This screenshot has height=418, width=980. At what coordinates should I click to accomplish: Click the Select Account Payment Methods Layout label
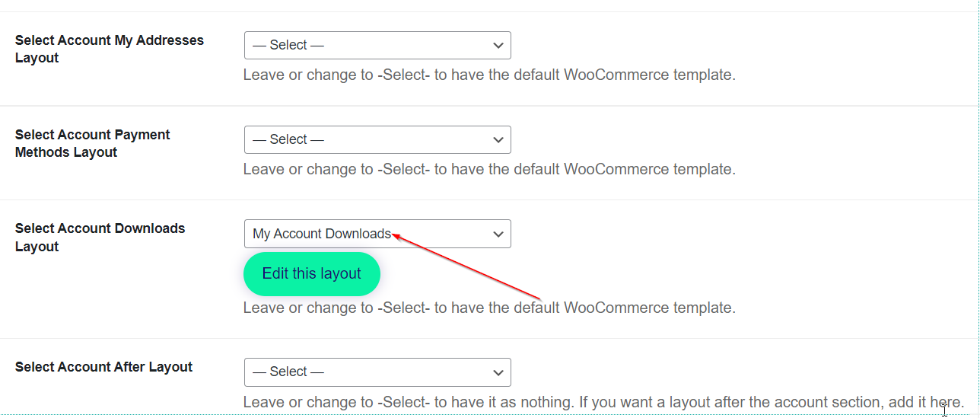(92, 143)
